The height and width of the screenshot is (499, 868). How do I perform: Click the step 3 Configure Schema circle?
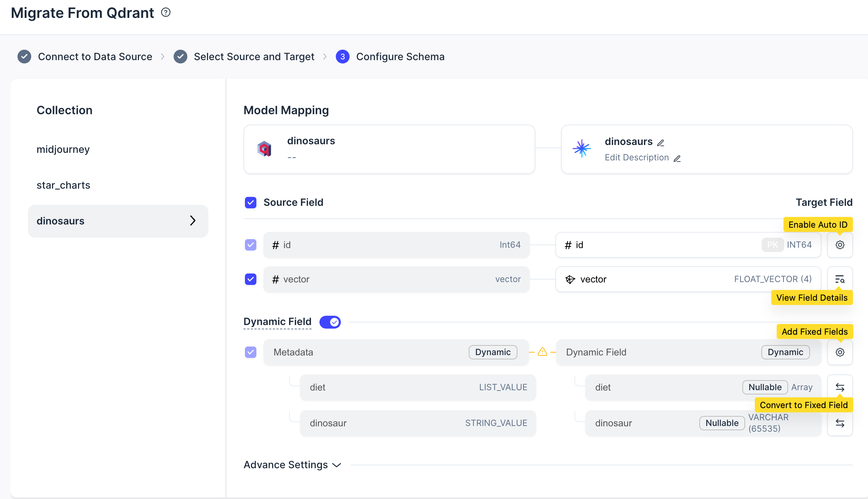point(343,57)
